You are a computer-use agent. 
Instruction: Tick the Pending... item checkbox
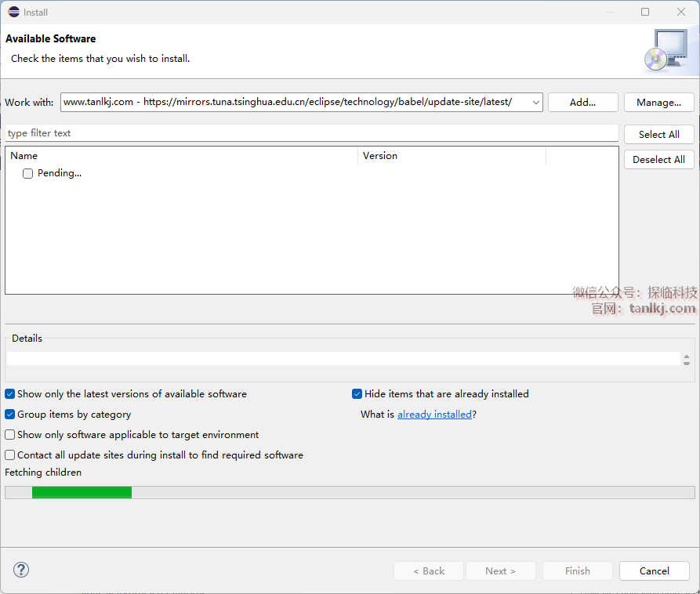coord(28,174)
